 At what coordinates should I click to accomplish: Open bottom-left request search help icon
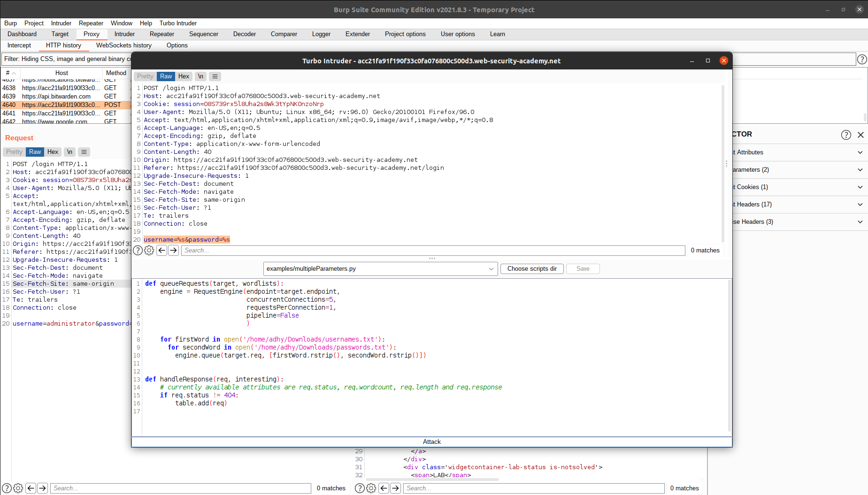pos(7,488)
